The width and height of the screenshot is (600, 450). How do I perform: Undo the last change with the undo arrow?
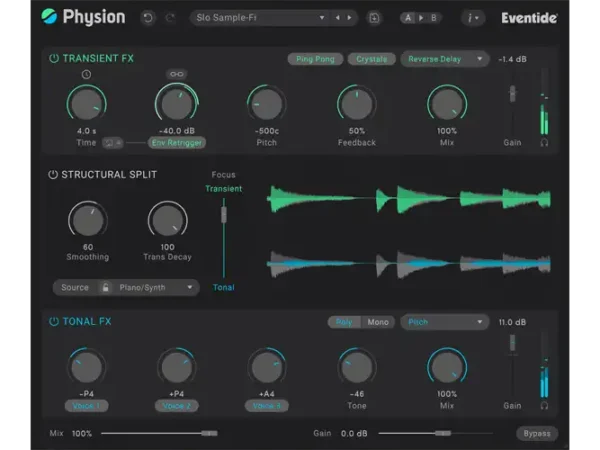tap(148, 18)
